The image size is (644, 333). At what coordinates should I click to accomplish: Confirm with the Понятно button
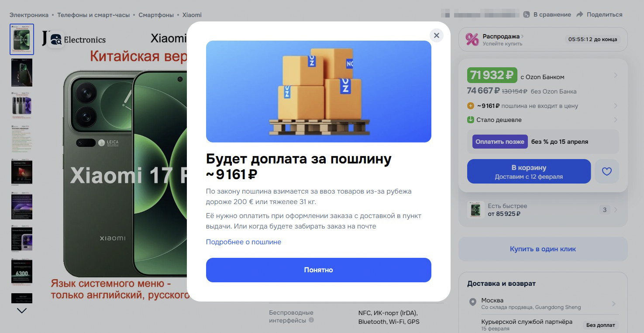click(319, 270)
